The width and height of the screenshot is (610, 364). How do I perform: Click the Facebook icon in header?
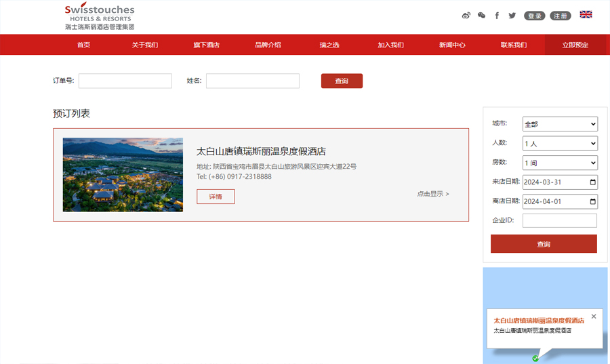(497, 16)
